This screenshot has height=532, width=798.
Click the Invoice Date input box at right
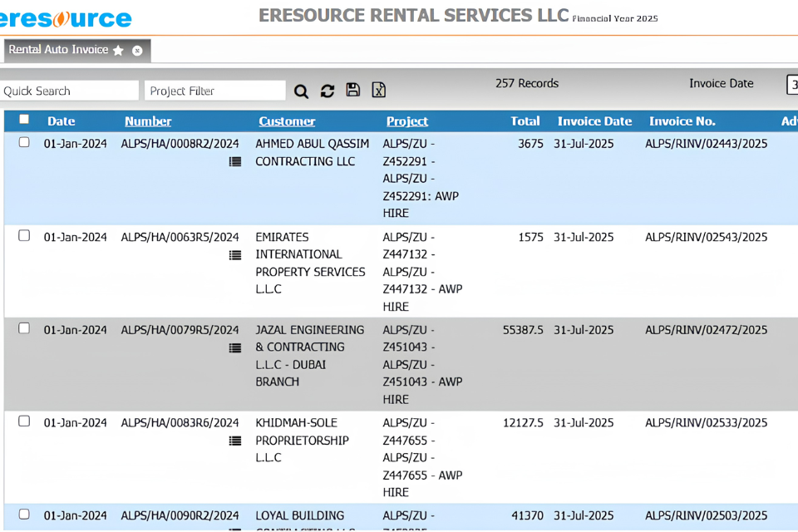792,85
